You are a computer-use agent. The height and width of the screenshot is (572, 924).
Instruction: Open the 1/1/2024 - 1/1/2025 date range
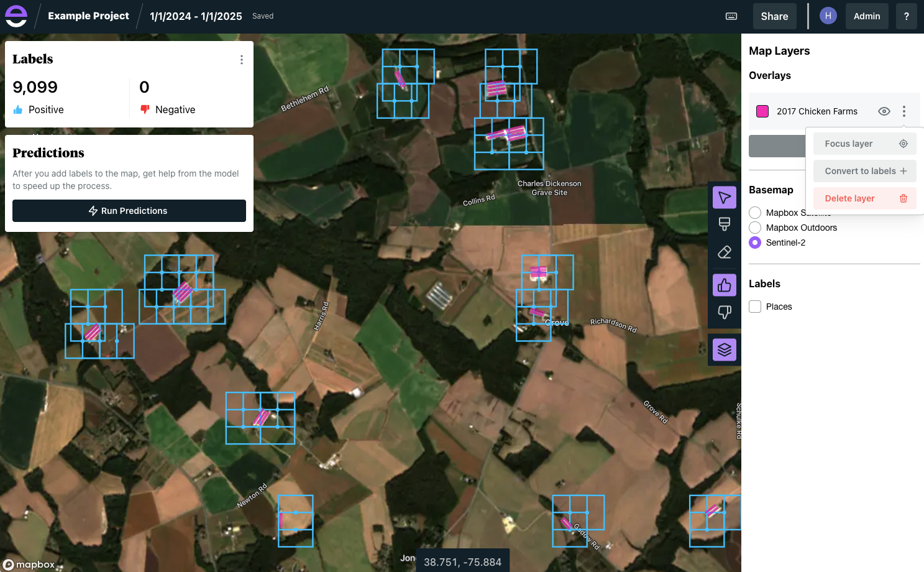[x=196, y=16]
